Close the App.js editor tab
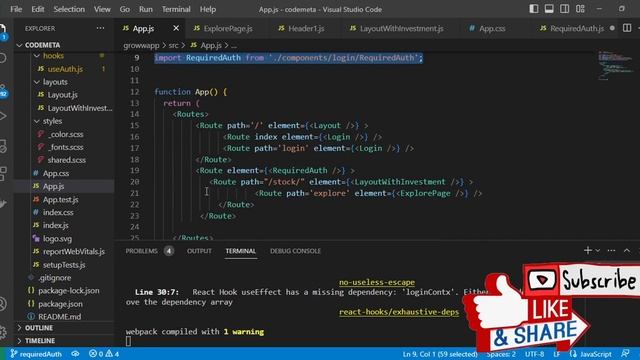 176,28
